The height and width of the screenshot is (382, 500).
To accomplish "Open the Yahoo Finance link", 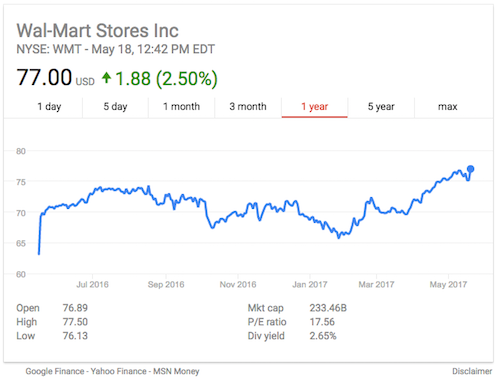I will [x=118, y=371].
